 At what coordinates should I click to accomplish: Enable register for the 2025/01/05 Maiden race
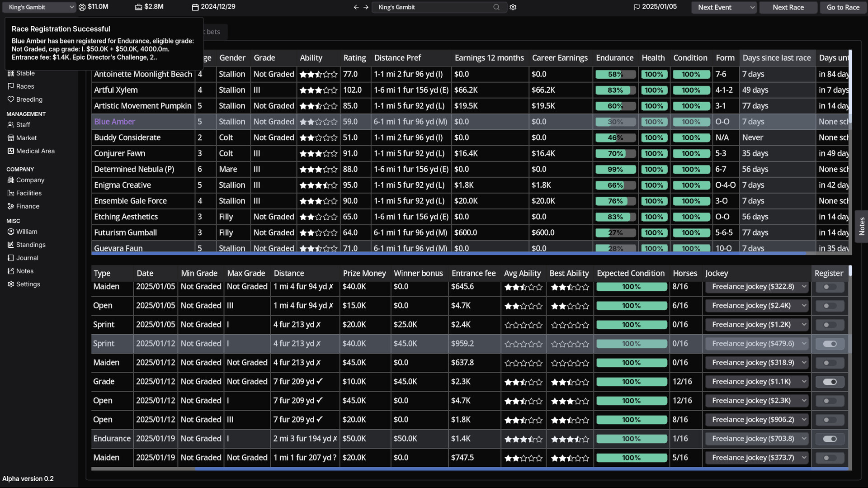pyautogui.click(x=830, y=287)
